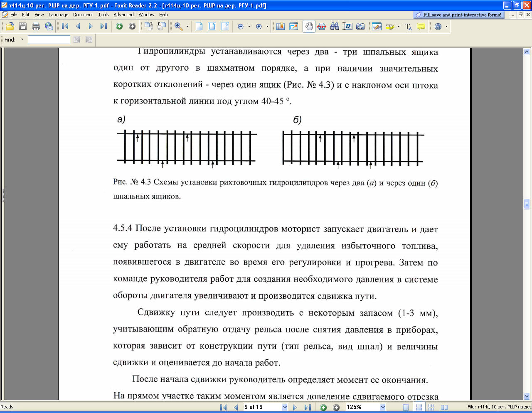Click the Zoom In plus button
The image size is (532, 413).
click(259, 27)
